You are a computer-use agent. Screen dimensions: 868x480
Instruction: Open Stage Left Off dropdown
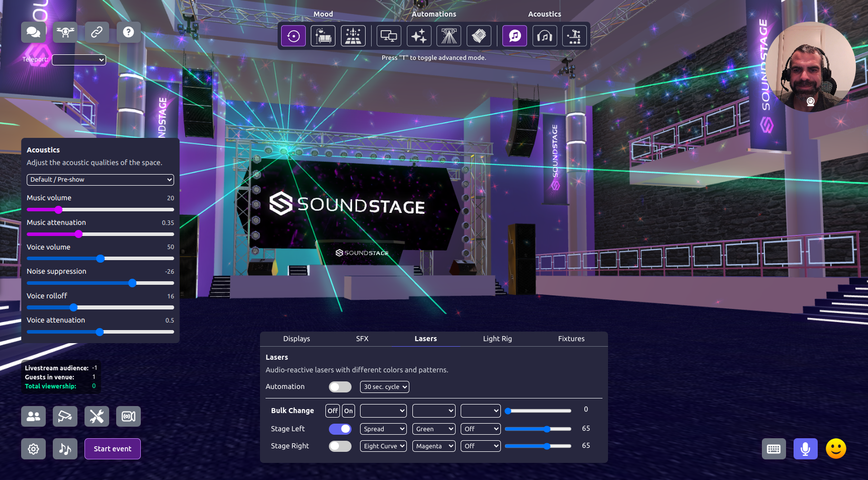481,429
